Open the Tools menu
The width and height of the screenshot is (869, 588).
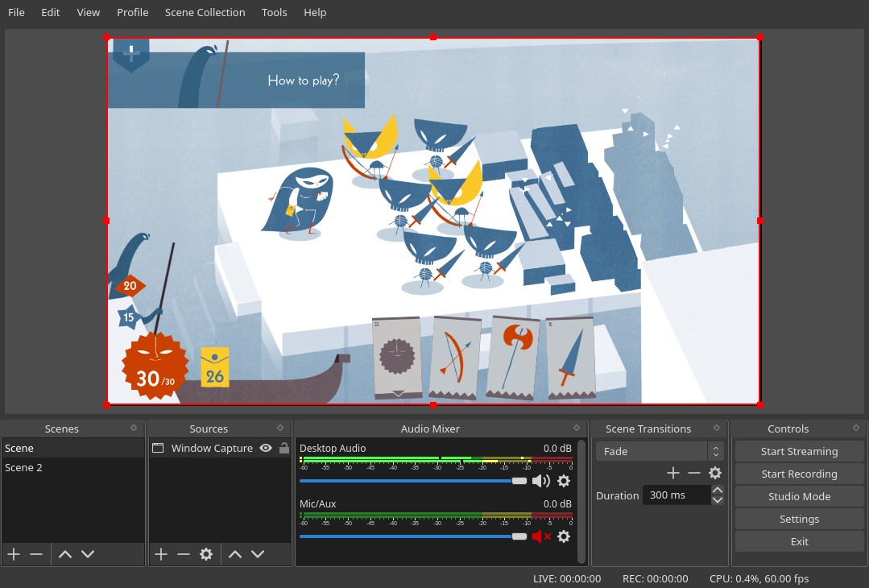(275, 12)
